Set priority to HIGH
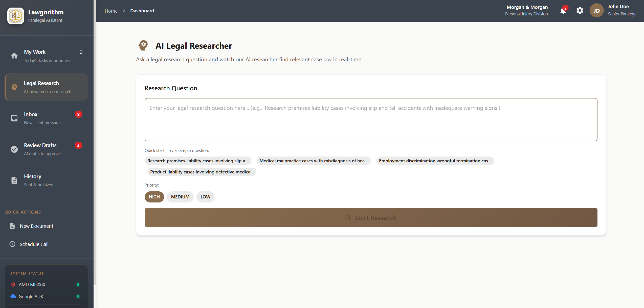Image resolution: width=644 pixels, height=308 pixels. 154,197
